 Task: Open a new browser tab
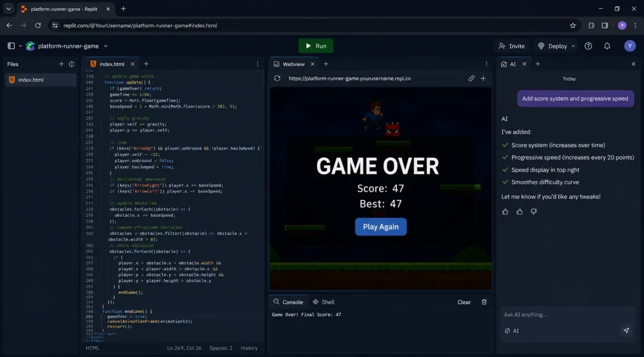click(123, 9)
